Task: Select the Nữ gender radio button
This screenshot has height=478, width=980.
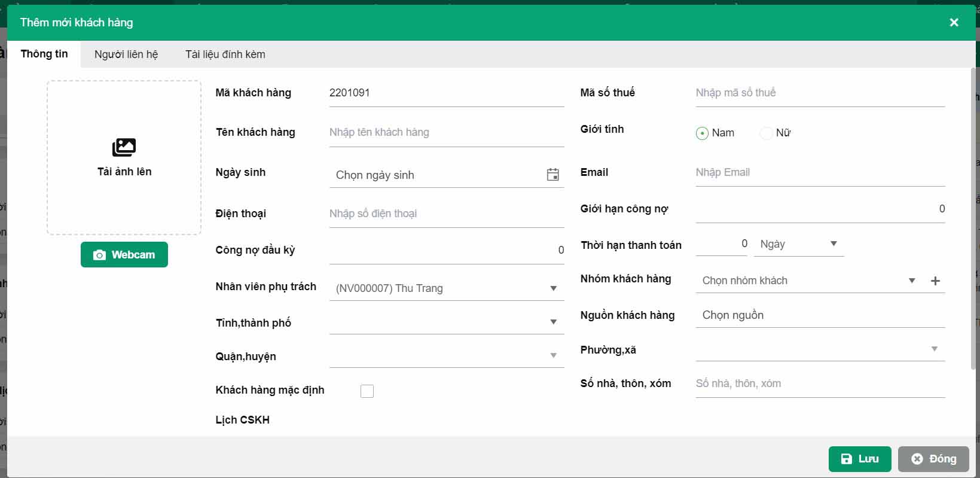Action: [766, 133]
